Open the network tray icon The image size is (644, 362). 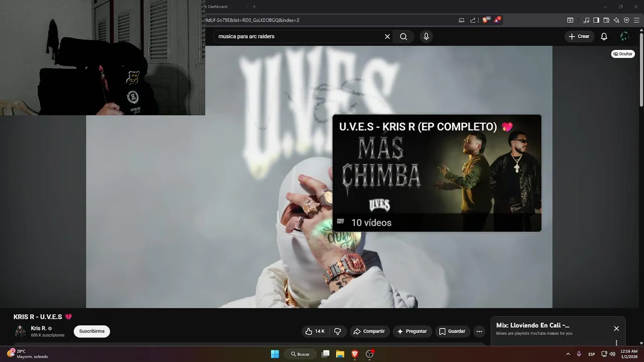tap(604, 354)
